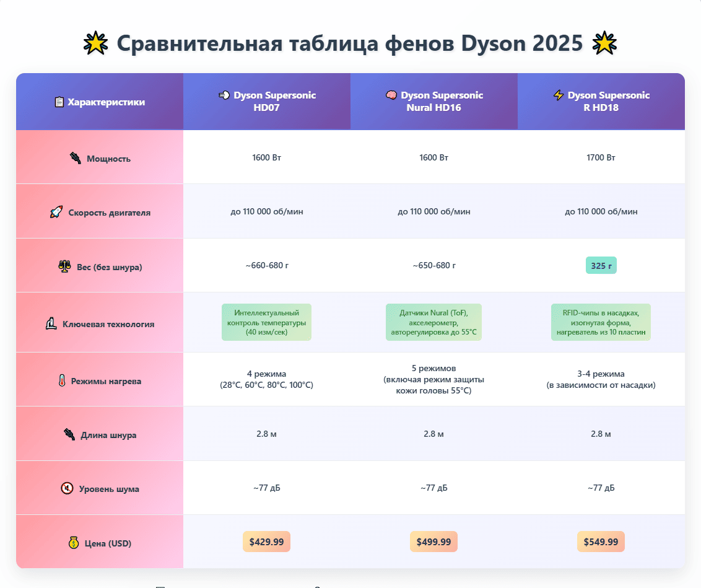701x588 pixels.
Task: Click the 1600 Вт value for Nural HD16
Action: (433, 157)
